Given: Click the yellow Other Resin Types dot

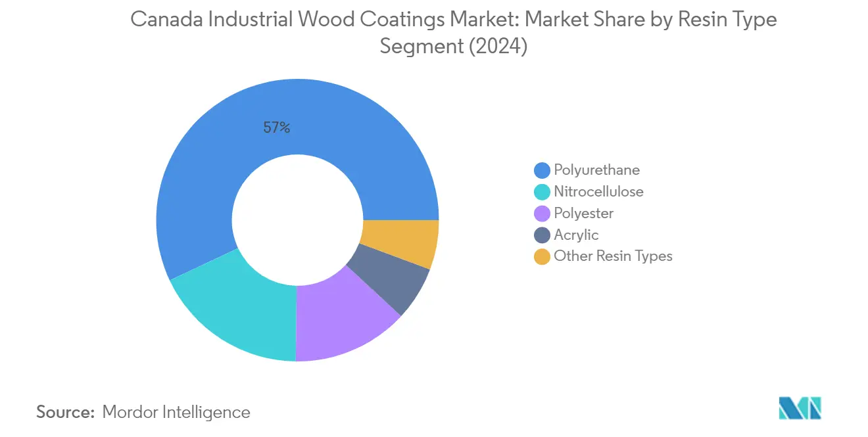Looking at the screenshot, I should pos(542,256).
